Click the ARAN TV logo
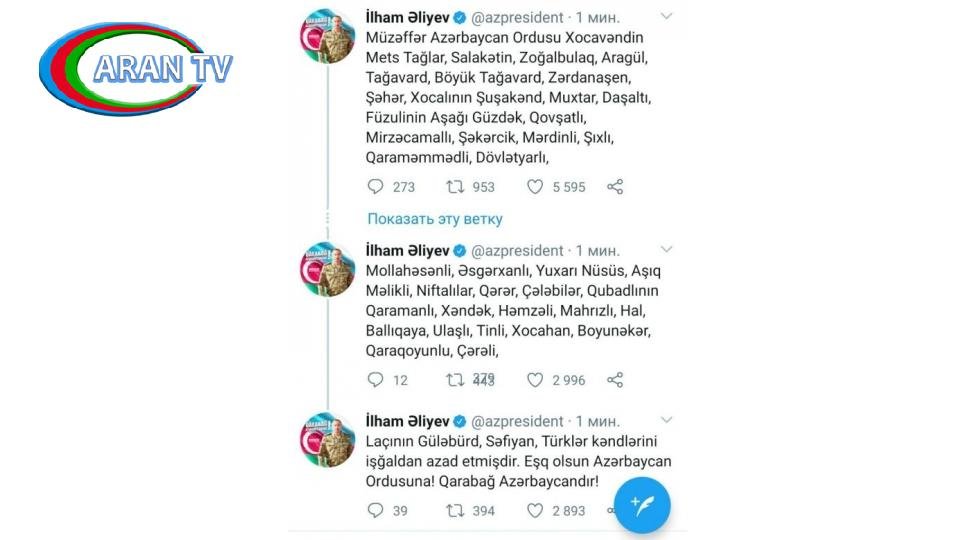The height and width of the screenshot is (540, 975). point(136,70)
